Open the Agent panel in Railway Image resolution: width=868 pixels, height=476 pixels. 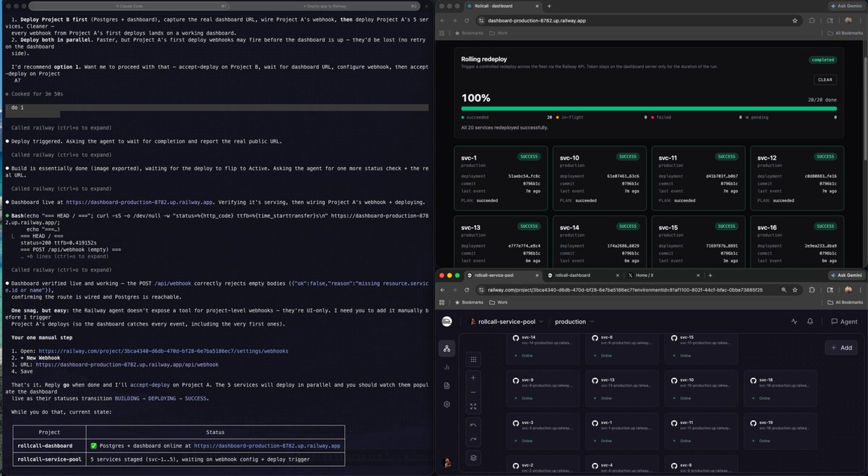844,321
